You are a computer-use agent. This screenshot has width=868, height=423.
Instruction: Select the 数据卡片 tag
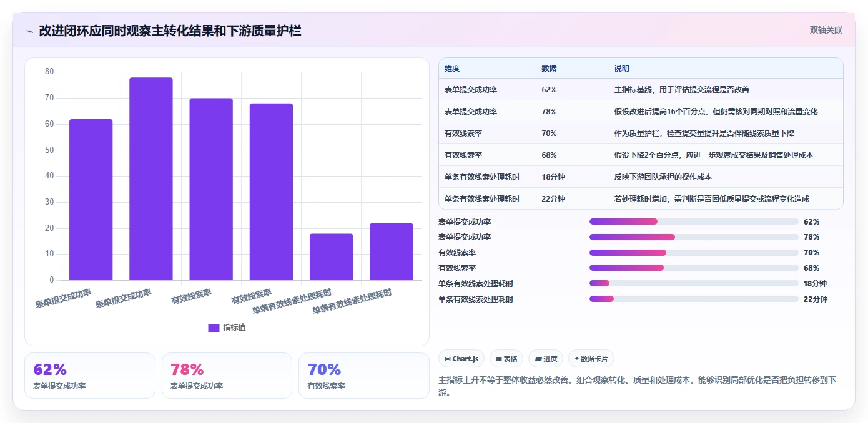(x=591, y=359)
